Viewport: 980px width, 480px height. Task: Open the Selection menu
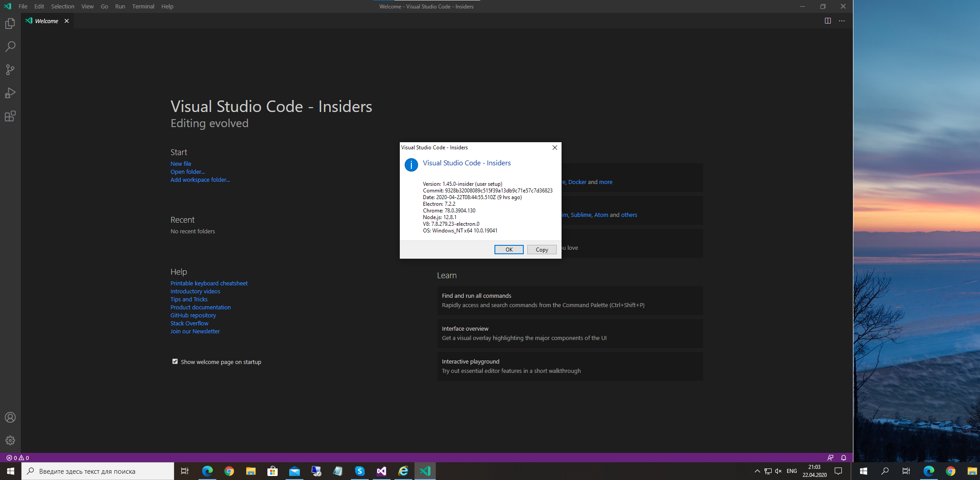pos(63,6)
